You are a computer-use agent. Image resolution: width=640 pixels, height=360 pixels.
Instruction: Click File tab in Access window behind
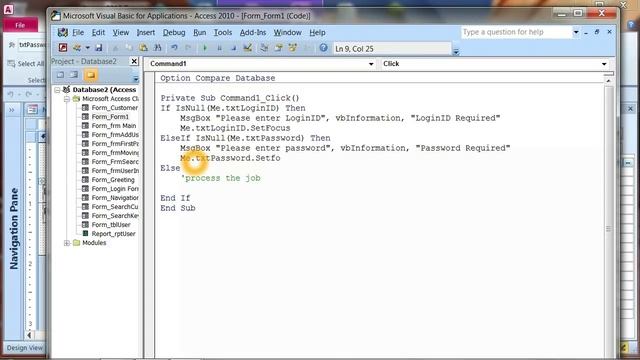(x=20, y=25)
